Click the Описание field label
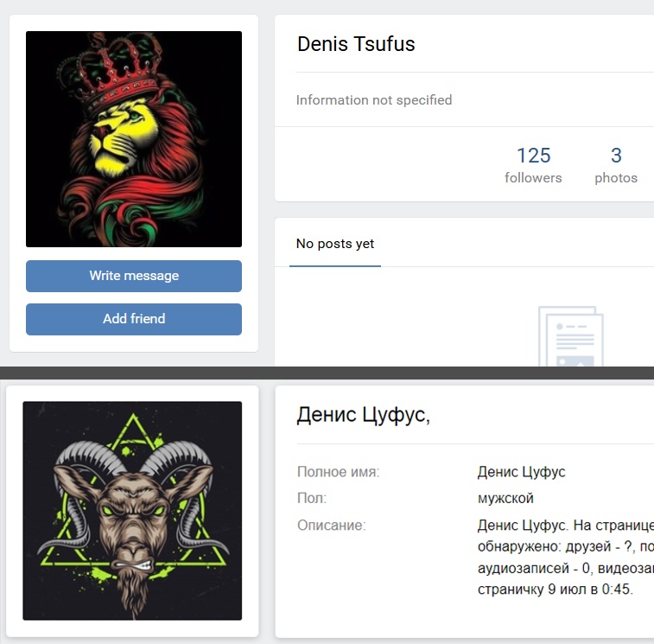The height and width of the screenshot is (644, 654). pos(331,525)
